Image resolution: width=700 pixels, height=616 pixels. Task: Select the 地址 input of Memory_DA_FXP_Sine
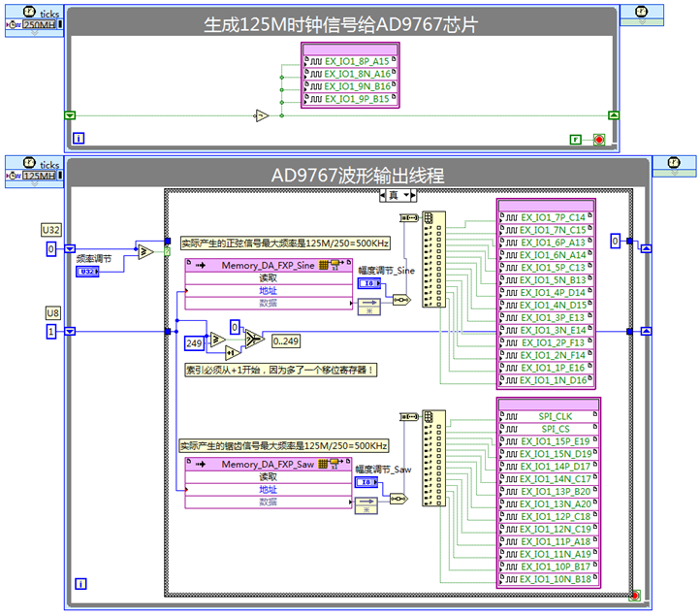[x=269, y=290]
